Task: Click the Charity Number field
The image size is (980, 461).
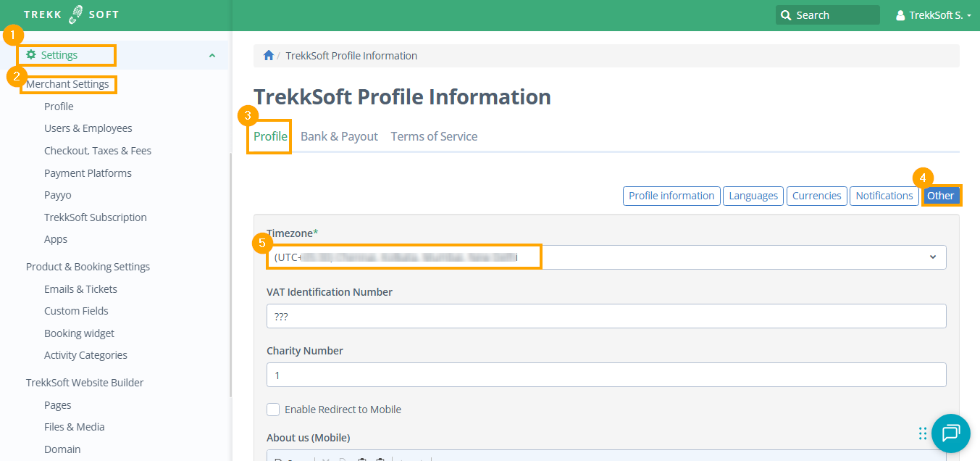Action: [x=606, y=375]
